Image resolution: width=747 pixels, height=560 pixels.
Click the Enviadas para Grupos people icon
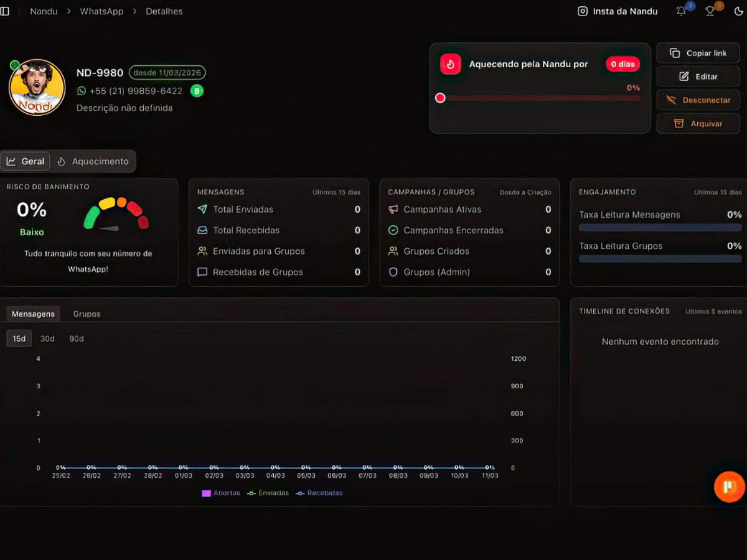click(202, 251)
